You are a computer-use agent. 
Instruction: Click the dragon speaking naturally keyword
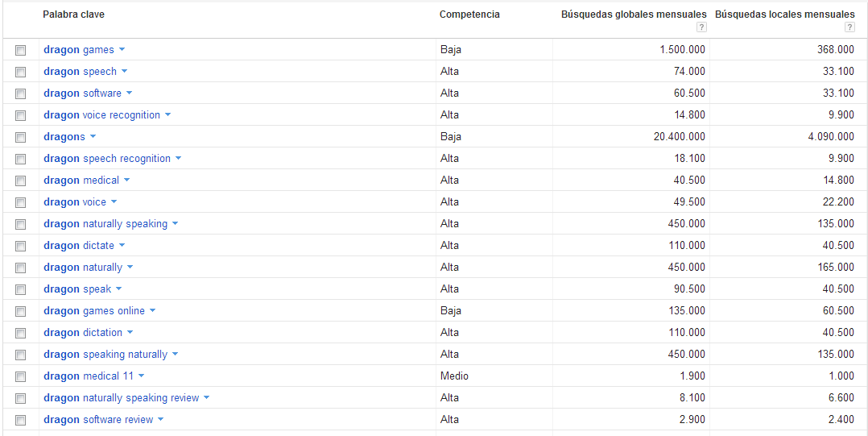pos(105,355)
